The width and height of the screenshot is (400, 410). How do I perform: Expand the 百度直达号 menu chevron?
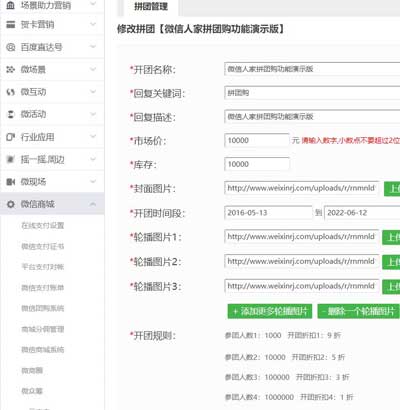coord(93,47)
